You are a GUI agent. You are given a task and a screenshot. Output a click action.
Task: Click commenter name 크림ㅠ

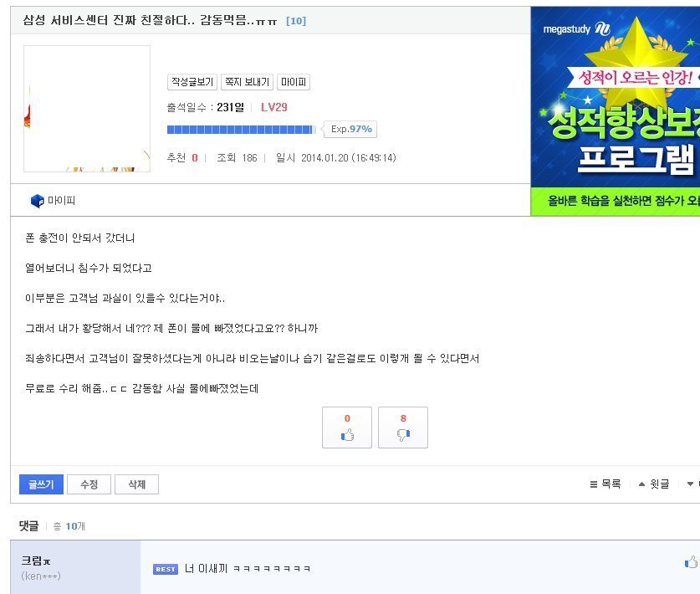(x=36, y=561)
